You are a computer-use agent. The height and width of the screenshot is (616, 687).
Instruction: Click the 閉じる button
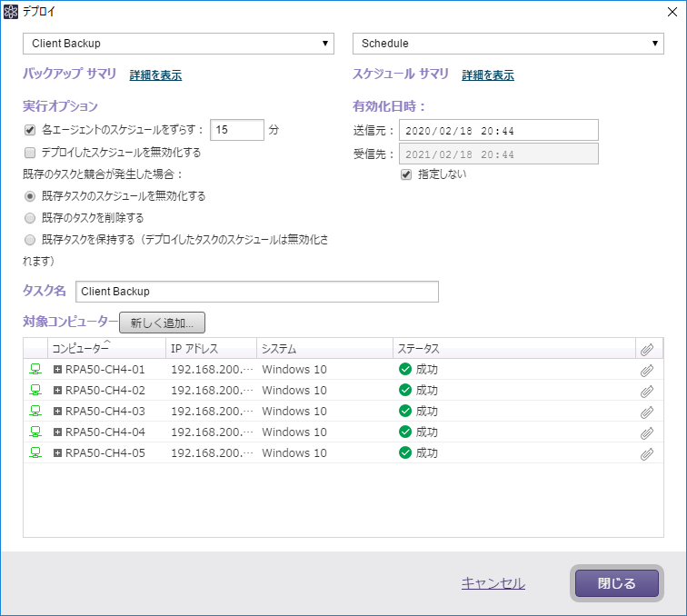point(616,583)
